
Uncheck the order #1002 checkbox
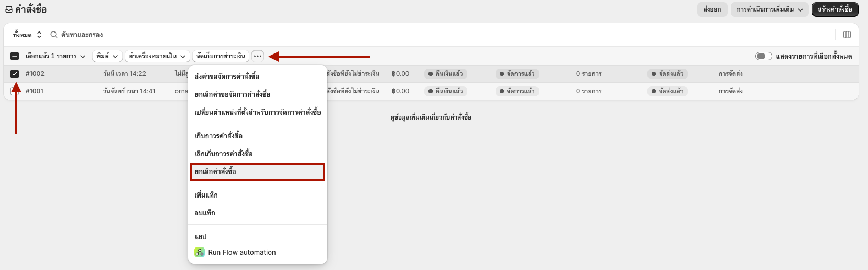[x=15, y=74]
